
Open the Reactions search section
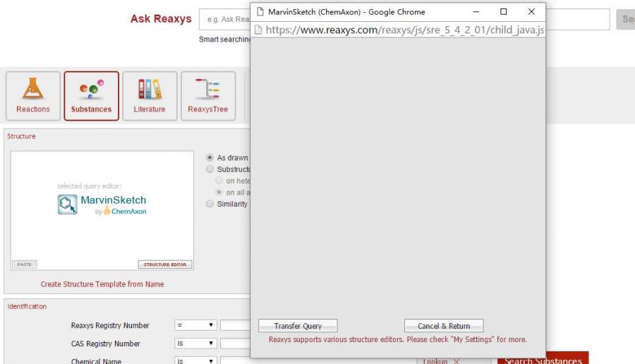click(x=32, y=96)
